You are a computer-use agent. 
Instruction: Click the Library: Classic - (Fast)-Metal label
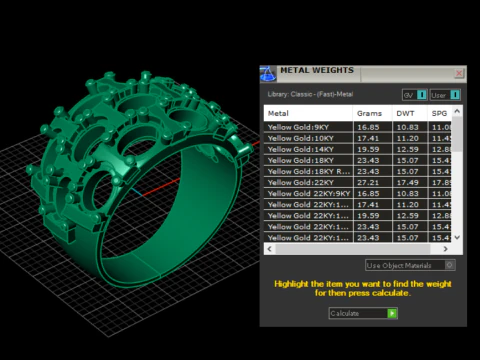click(310, 94)
